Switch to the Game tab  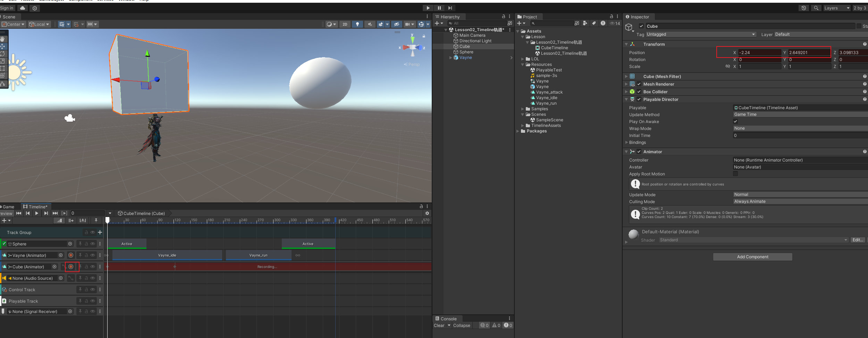point(8,207)
